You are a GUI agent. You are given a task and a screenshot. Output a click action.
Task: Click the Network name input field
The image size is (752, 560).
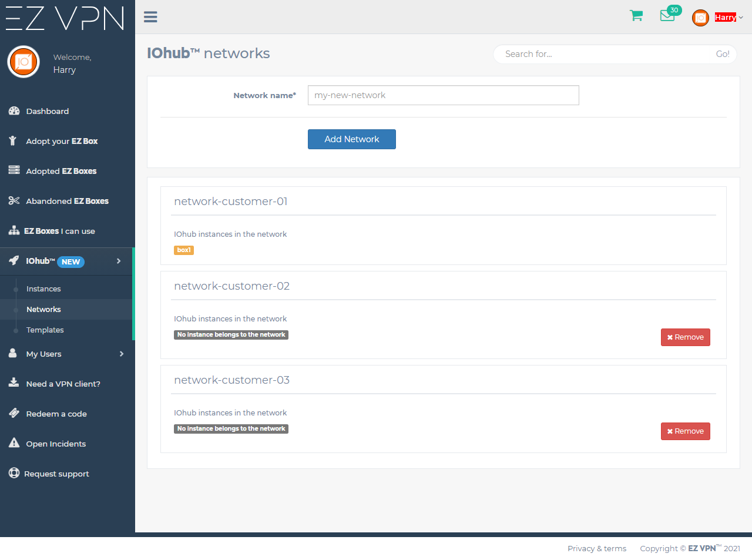click(x=444, y=95)
